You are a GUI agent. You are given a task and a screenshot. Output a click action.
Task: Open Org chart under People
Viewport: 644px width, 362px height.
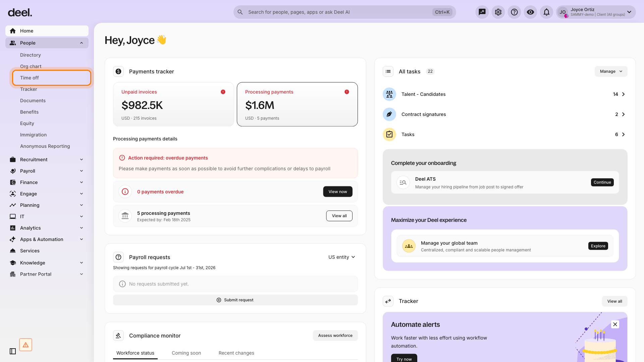click(x=31, y=66)
